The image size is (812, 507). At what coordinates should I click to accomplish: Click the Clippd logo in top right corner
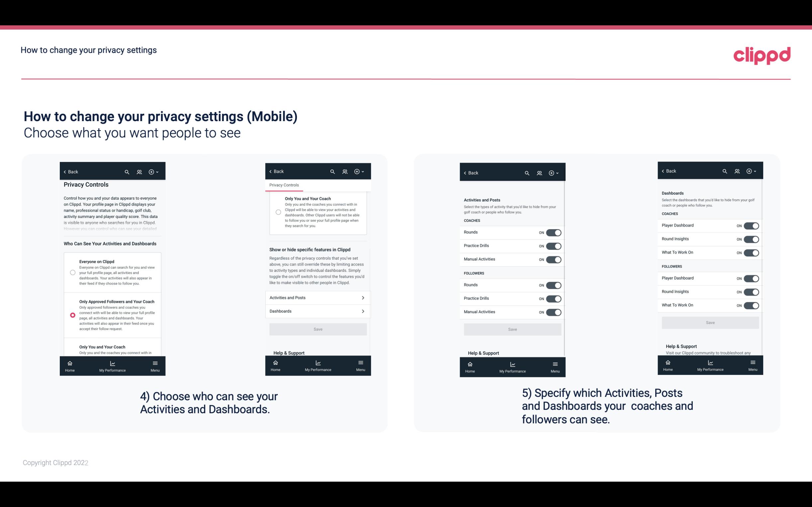pos(762,54)
